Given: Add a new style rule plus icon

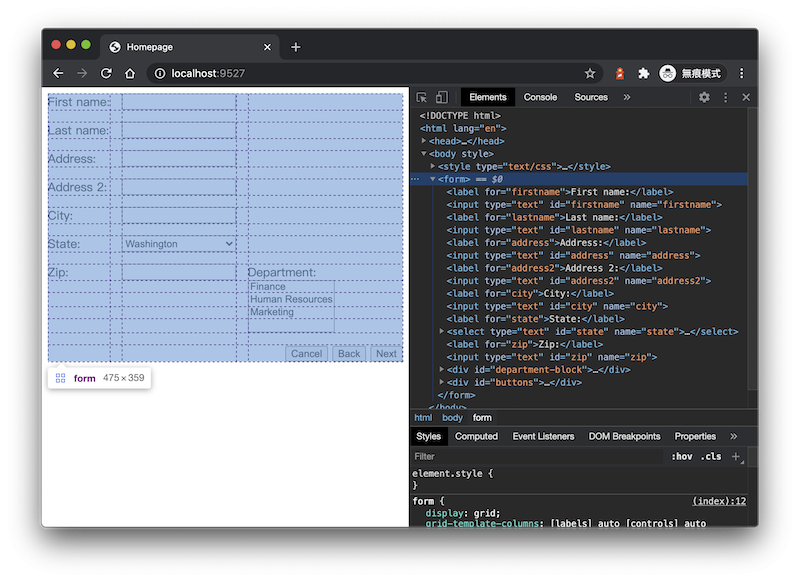Looking at the screenshot, I should [x=736, y=457].
